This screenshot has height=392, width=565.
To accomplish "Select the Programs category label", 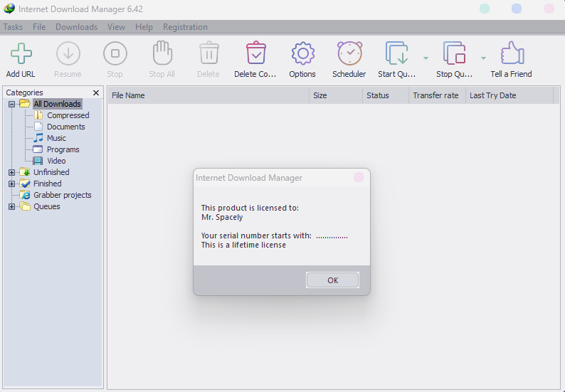I will [x=63, y=149].
